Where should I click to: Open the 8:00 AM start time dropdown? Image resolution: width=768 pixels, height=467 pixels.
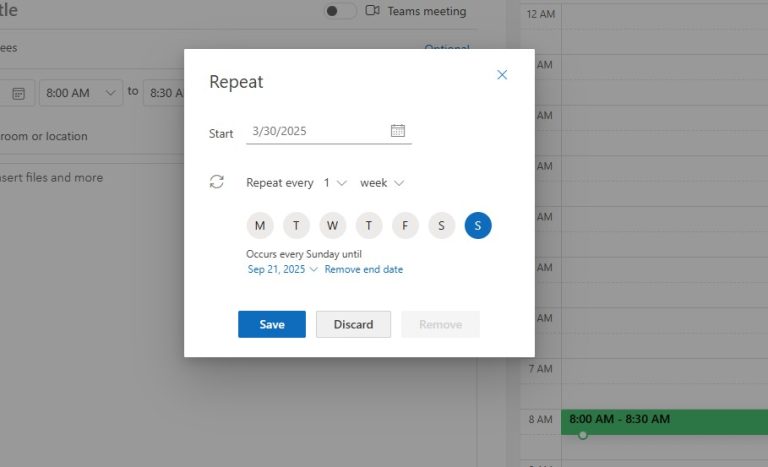(x=81, y=93)
